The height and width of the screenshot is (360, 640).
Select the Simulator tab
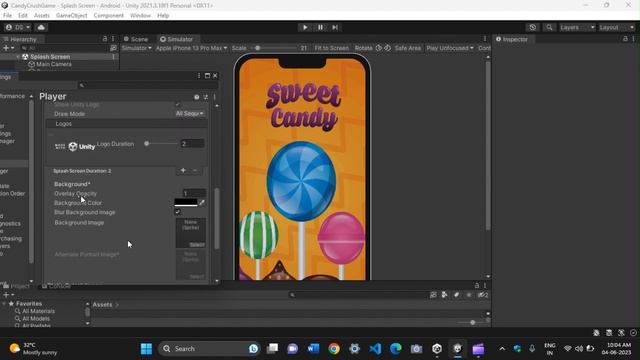pyautogui.click(x=176, y=39)
